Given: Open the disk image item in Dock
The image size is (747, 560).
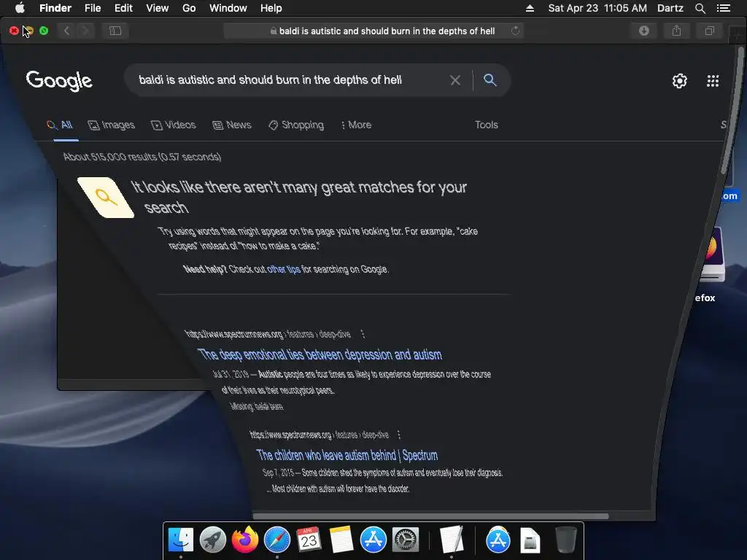Looking at the screenshot, I should pyautogui.click(x=530, y=540).
